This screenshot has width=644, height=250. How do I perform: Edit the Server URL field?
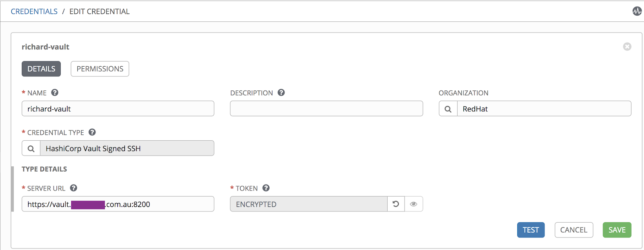coord(118,204)
